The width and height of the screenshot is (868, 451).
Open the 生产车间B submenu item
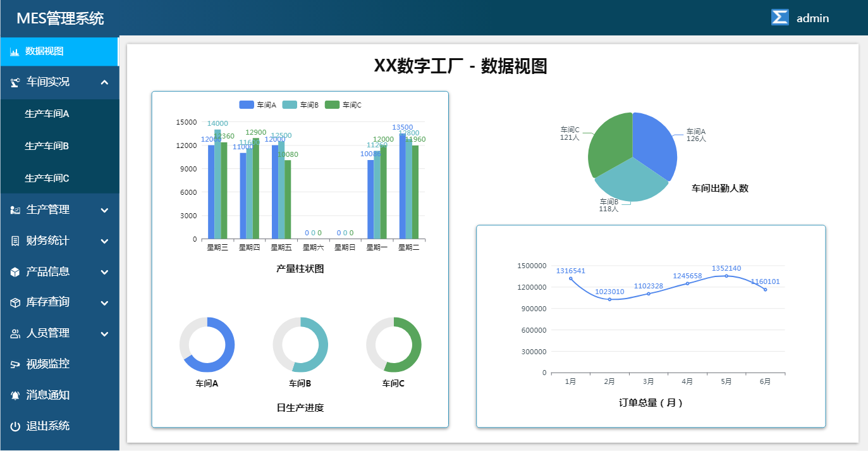(47, 146)
